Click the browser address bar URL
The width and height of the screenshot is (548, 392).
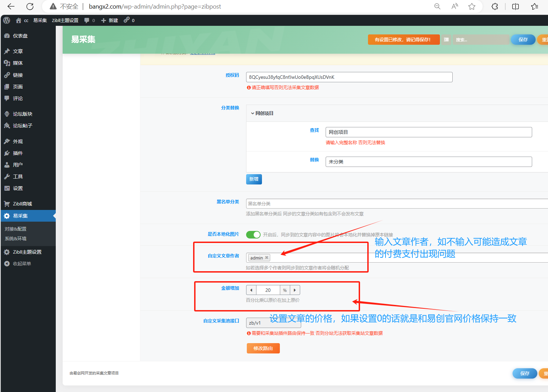(155, 6)
